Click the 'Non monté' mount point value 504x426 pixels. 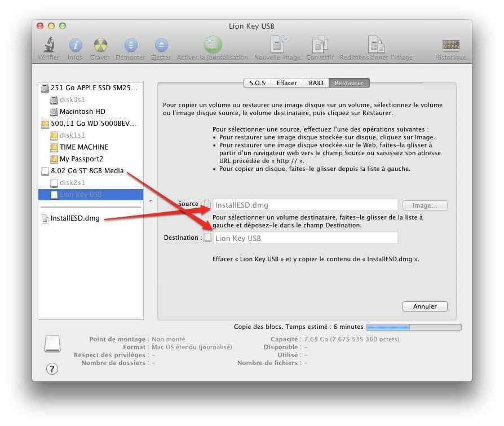click(169, 339)
